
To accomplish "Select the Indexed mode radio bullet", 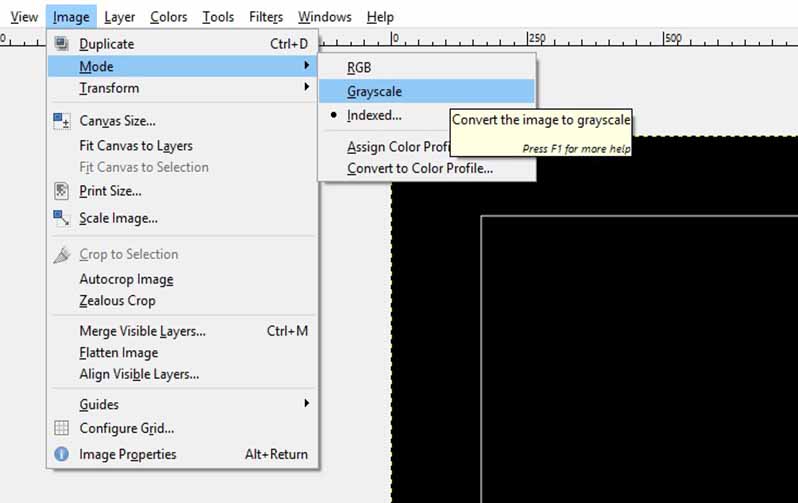I will point(333,115).
